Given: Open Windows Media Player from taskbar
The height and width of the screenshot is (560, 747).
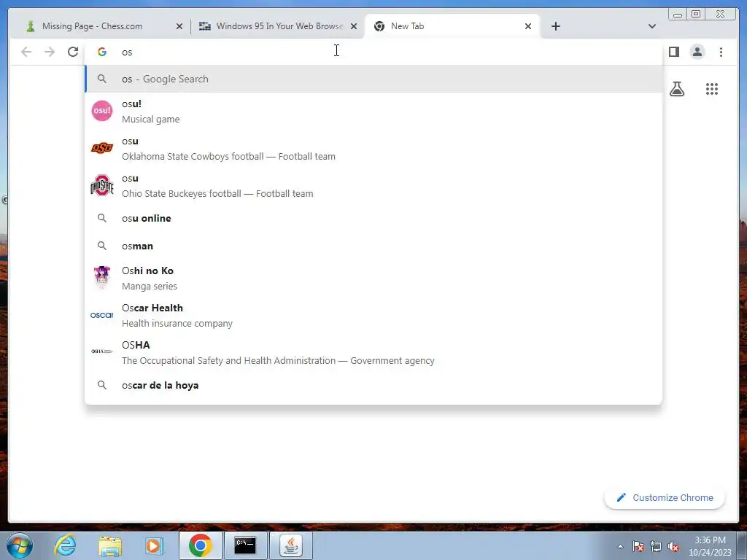Looking at the screenshot, I should click(155, 545).
